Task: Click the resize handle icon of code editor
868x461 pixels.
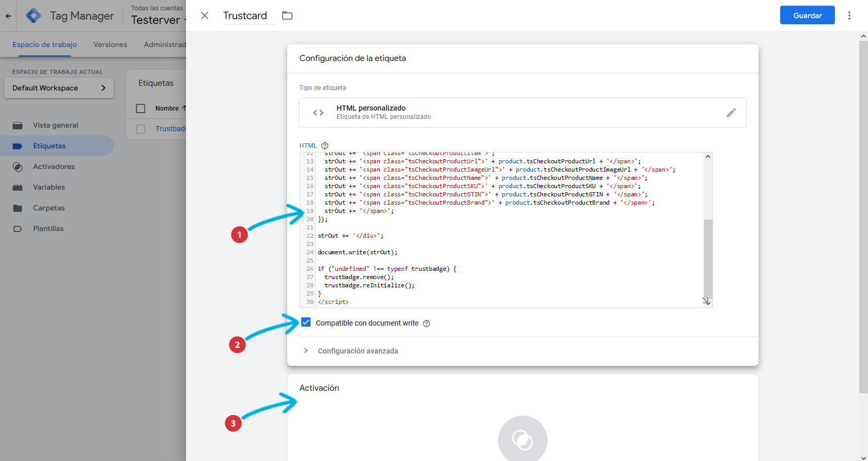Action: pos(707,301)
